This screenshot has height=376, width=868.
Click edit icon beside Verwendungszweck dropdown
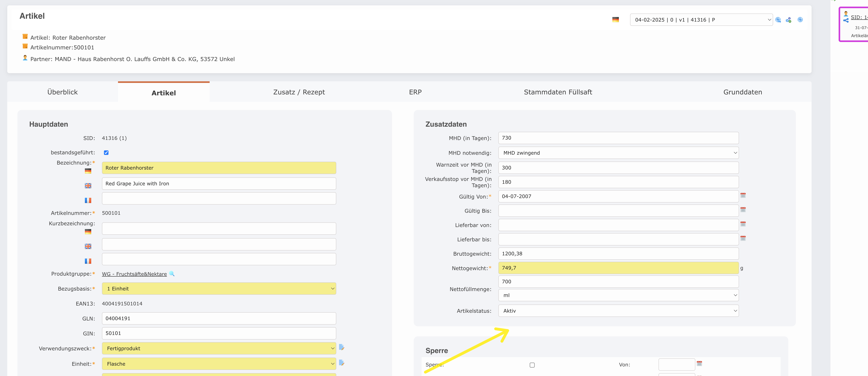(x=341, y=347)
